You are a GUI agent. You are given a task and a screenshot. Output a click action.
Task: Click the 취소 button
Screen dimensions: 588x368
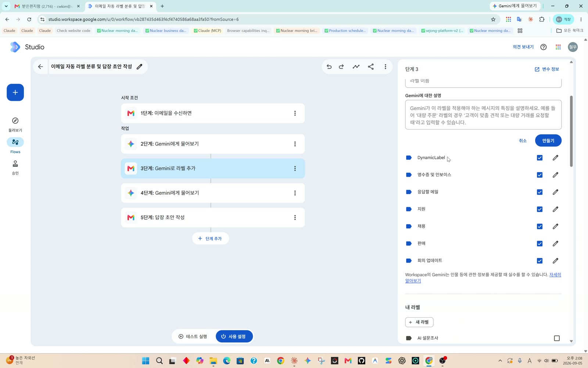pyautogui.click(x=523, y=141)
